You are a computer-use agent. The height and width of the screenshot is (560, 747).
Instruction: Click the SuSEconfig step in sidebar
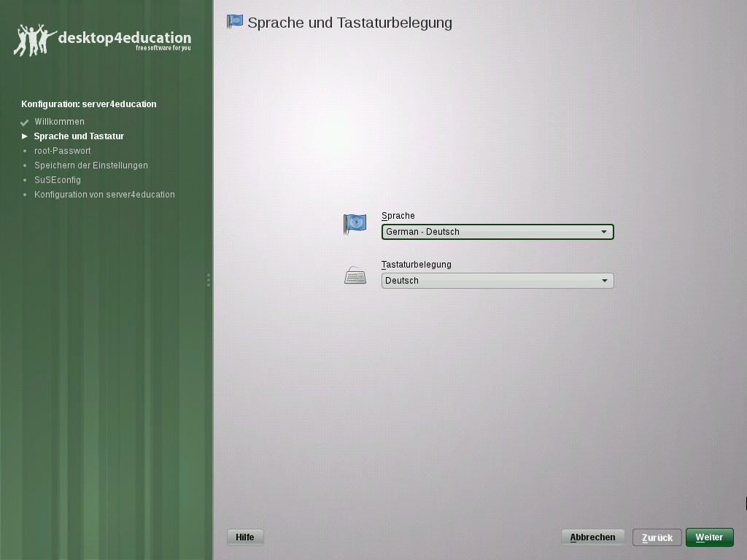tap(58, 180)
